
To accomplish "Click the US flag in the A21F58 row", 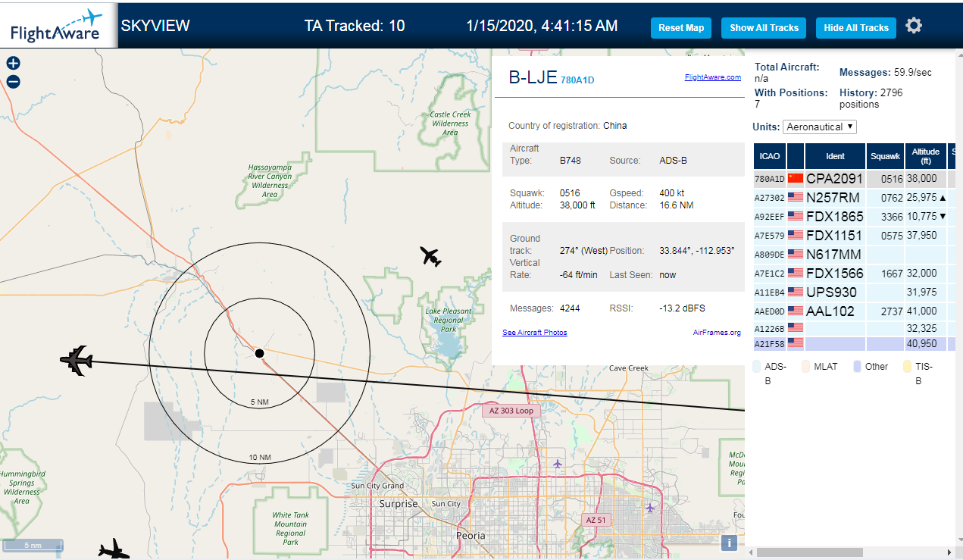I will [796, 343].
